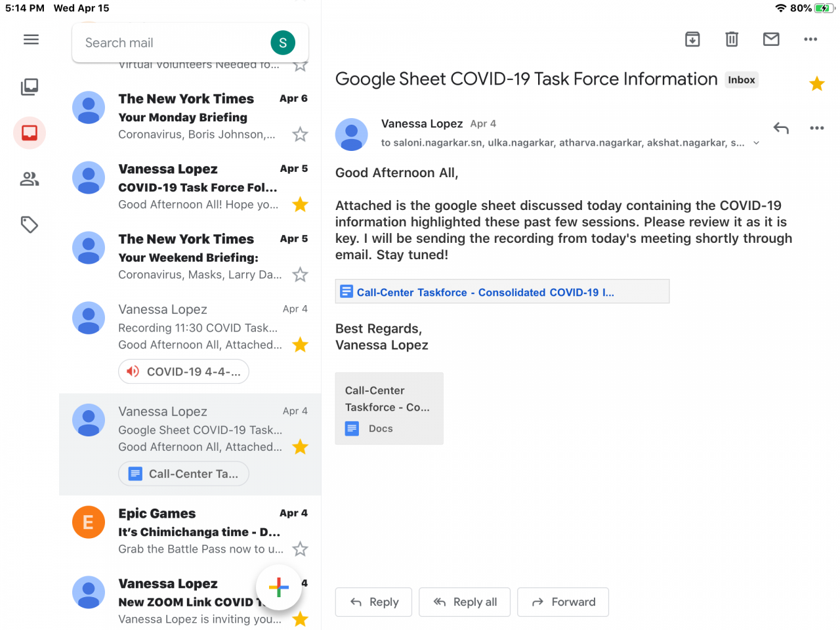Open the compose plus button
This screenshot has height=630, width=840.
279,587
